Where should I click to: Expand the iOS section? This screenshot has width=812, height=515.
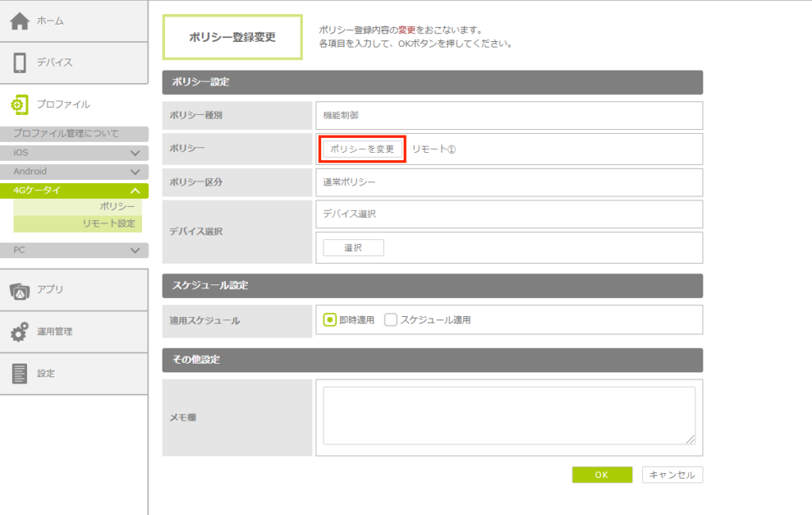pos(135,153)
